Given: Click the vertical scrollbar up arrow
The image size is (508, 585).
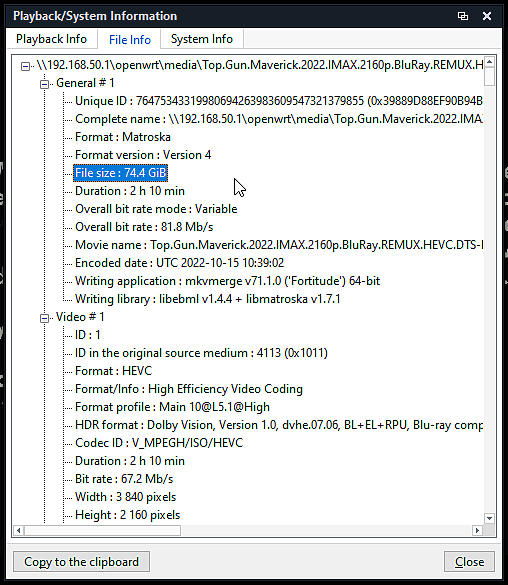Looking at the screenshot, I should point(490,62).
